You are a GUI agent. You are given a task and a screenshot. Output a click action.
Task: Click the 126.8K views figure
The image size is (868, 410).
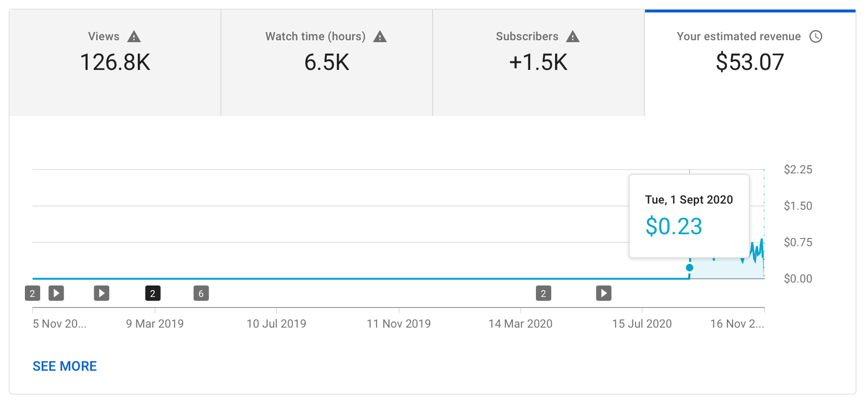point(115,62)
